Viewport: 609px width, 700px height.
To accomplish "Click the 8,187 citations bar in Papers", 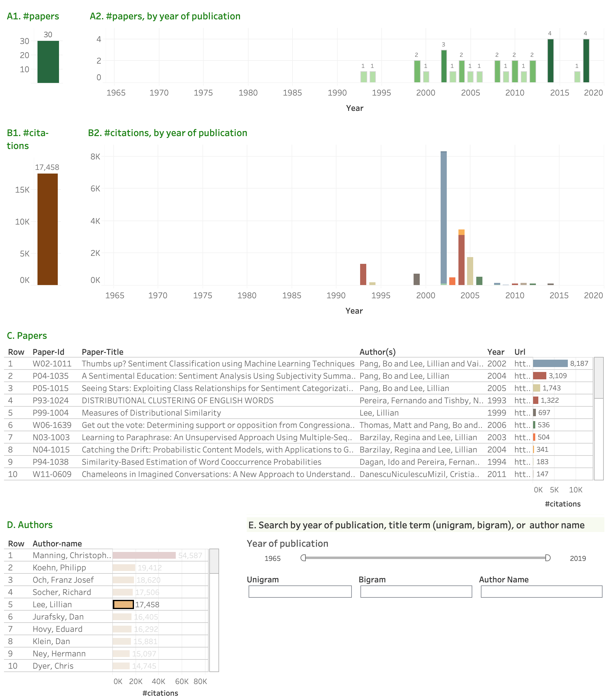I will tap(550, 363).
